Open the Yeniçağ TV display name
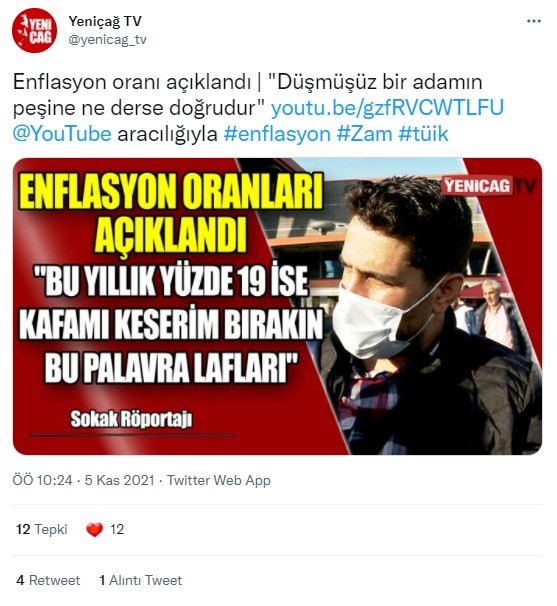The height and width of the screenshot is (606, 557). click(105, 22)
